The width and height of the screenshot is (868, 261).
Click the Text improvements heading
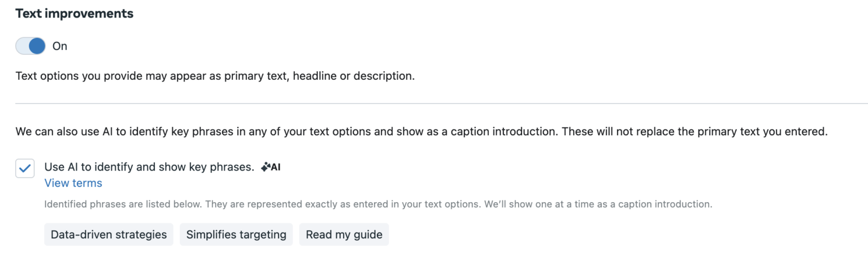[x=75, y=14]
